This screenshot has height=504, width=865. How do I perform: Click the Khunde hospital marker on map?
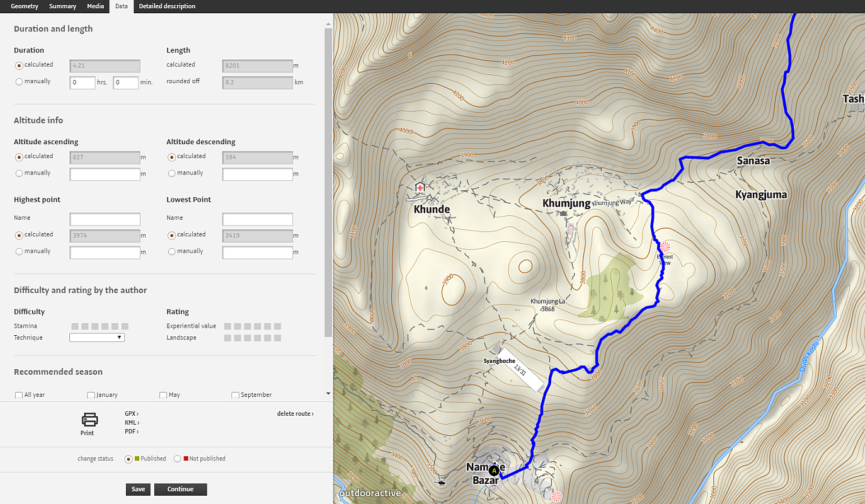420,188
